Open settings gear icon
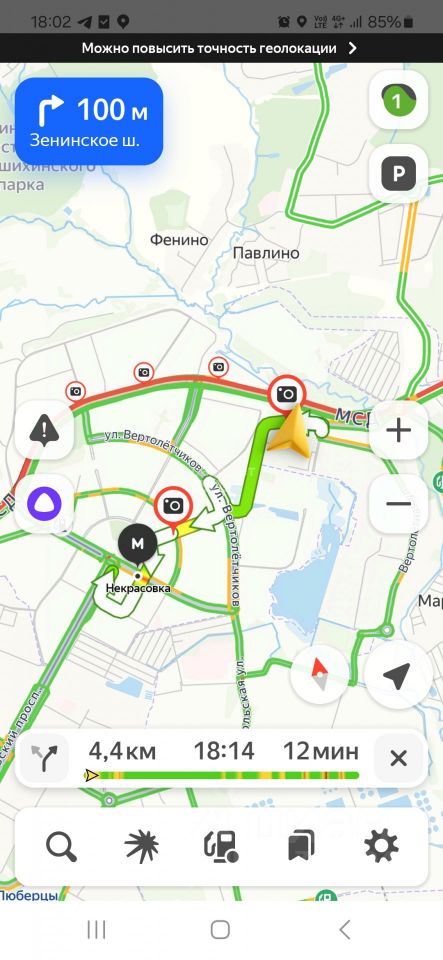Viewport: 443px width, 960px height. coord(381,846)
